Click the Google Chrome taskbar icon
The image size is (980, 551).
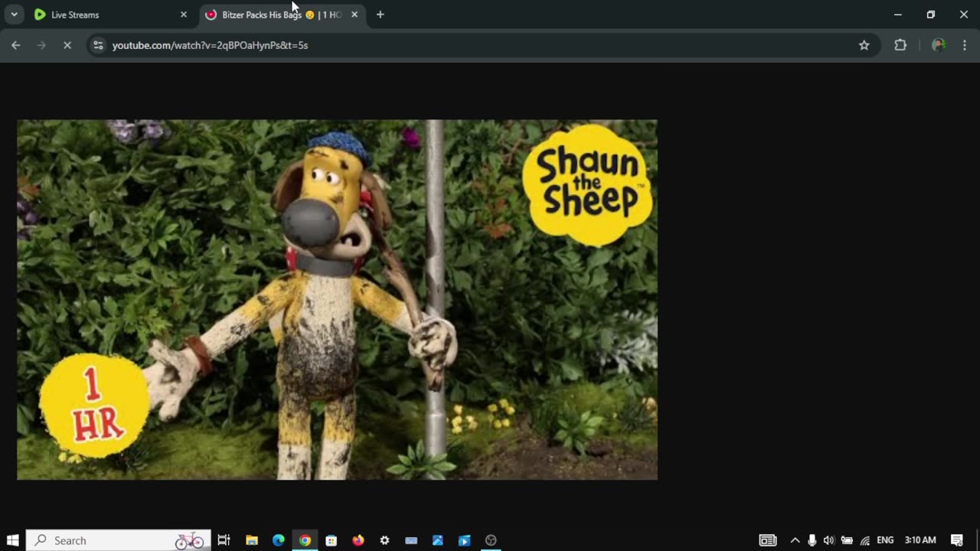(x=305, y=540)
